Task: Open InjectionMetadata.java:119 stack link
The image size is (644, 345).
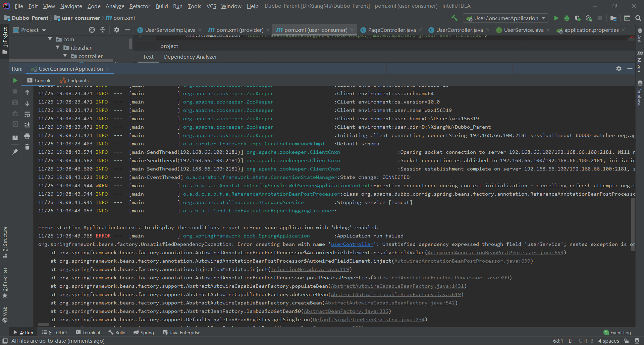Action: point(310,269)
